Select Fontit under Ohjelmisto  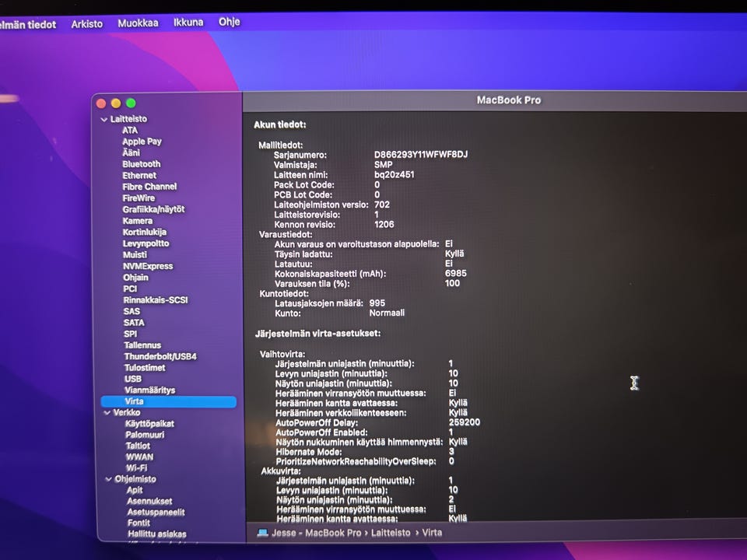pos(139,523)
